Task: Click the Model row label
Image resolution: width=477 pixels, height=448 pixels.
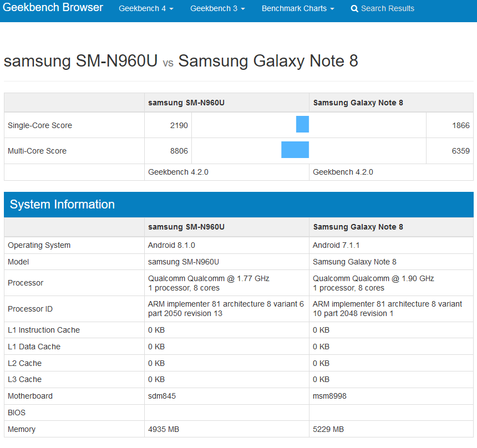Action: pos(18,262)
